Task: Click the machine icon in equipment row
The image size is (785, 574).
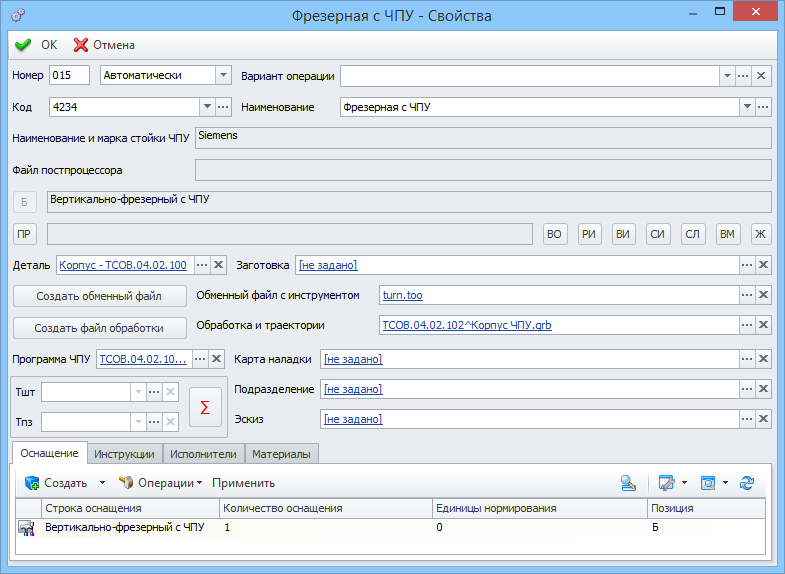Action: click(26, 528)
